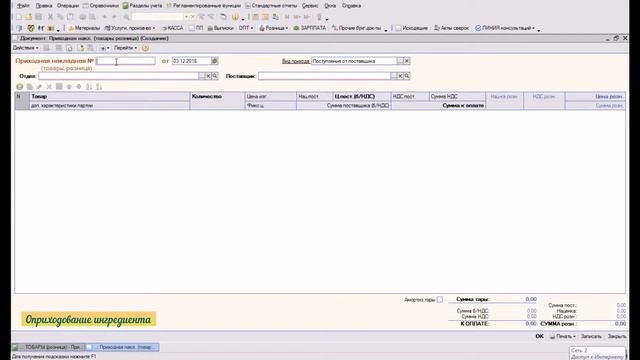The width and height of the screenshot is (640, 360).
Task: Click the delete row icon in table toolbar
Action: [x=49, y=87]
